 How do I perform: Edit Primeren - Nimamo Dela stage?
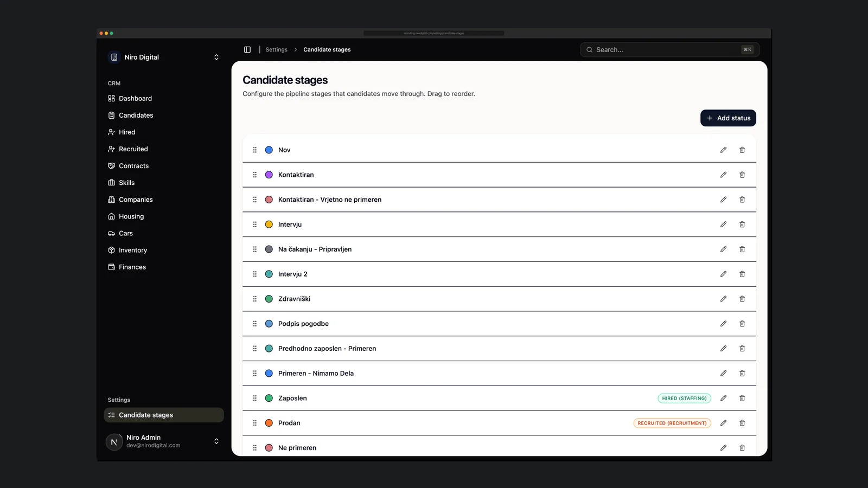(x=723, y=373)
